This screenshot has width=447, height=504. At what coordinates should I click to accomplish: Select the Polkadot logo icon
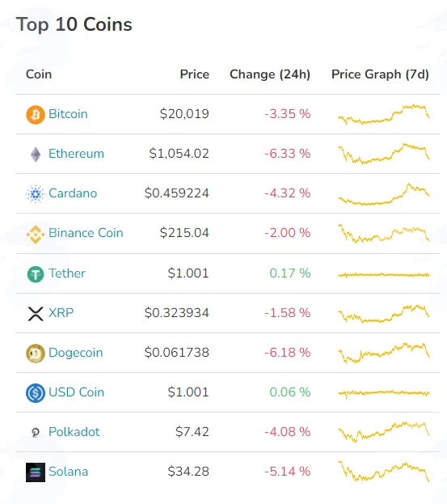click(36, 433)
